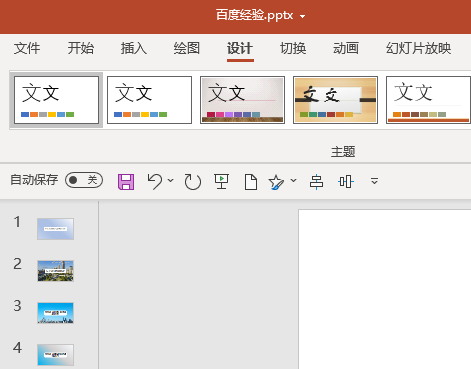The width and height of the screenshot is (471, 369).
Task: Select slide 4 thumbnail in panel
Action: tap(55, 355)
